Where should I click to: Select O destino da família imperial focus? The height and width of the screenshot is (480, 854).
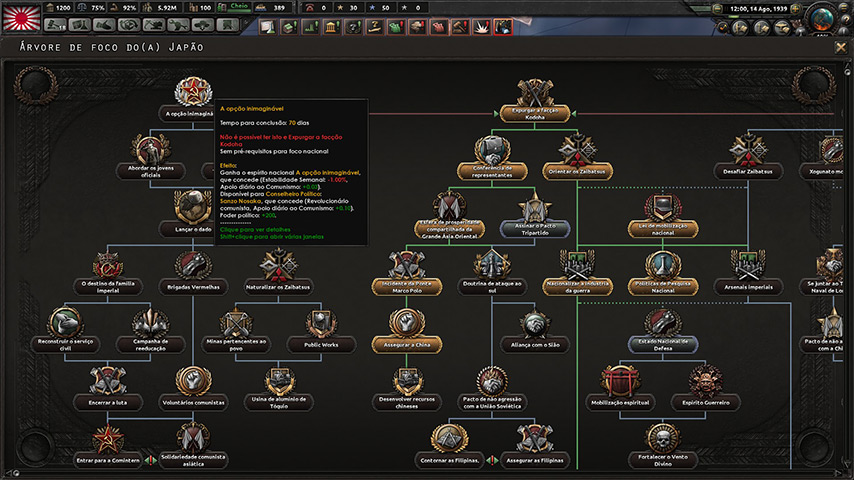pos(108,272)
